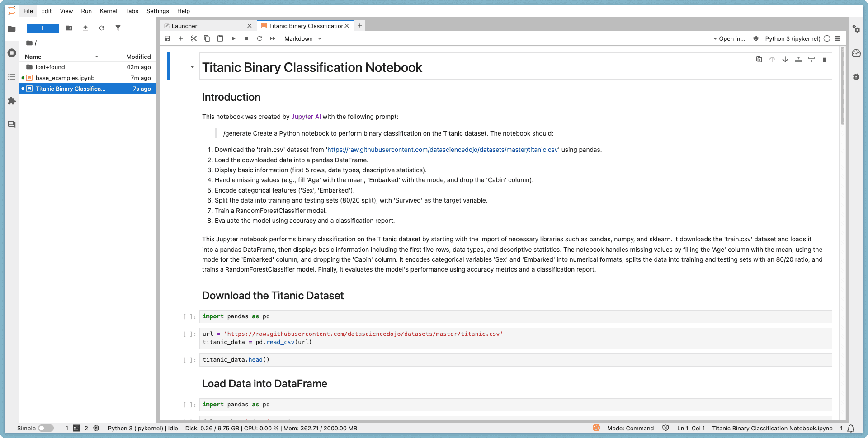Open the debugger panel in right sidebar
Screen dimensions: 868x438
click(x=856, y=77)
